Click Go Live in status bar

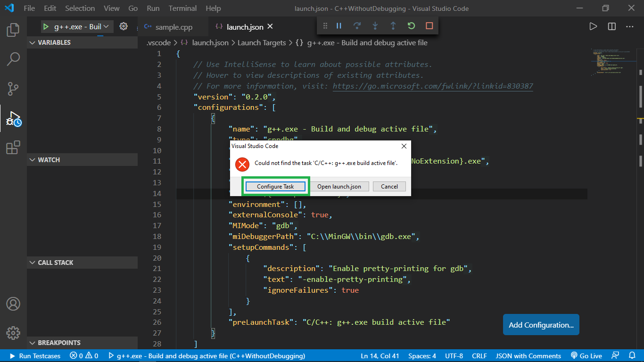click(586, 356)
